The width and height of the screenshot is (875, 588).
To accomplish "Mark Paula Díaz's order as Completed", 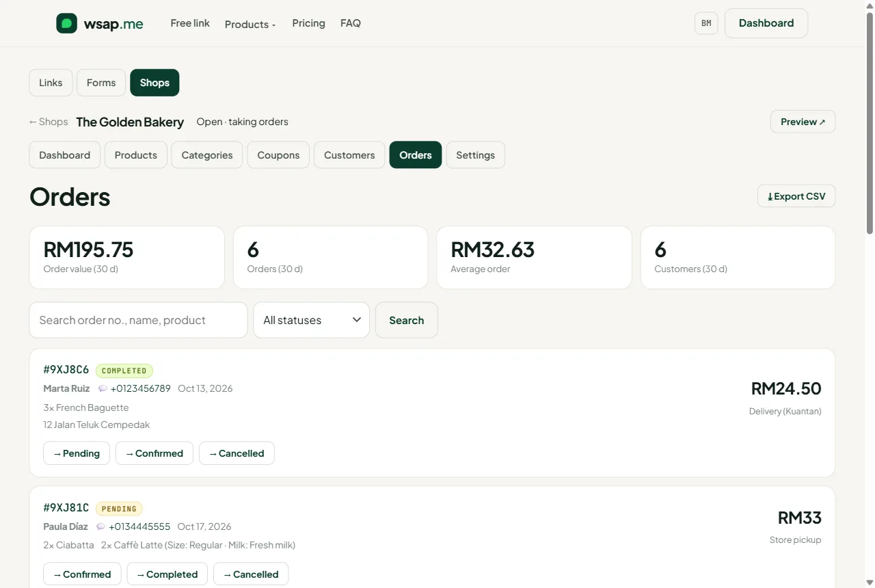I will tap(167, 574).
